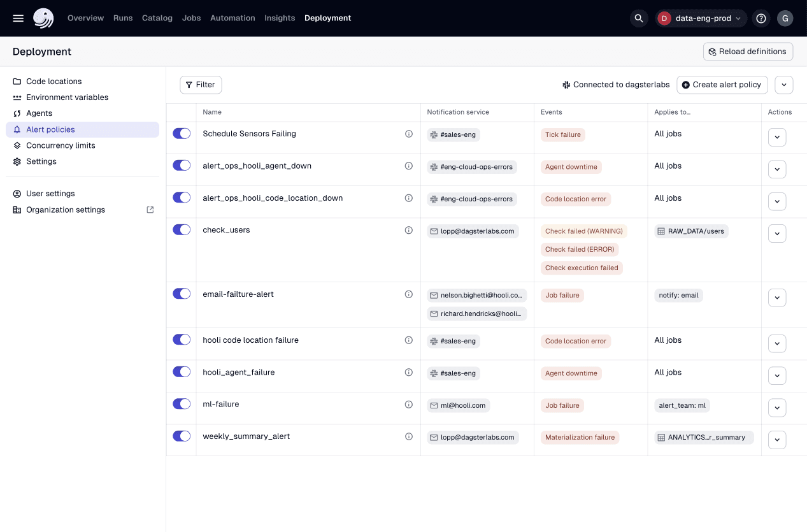Click the Concurrency limits sidebar icon
Viewport: 807px width, 532px height.
[x=17, y=145]
